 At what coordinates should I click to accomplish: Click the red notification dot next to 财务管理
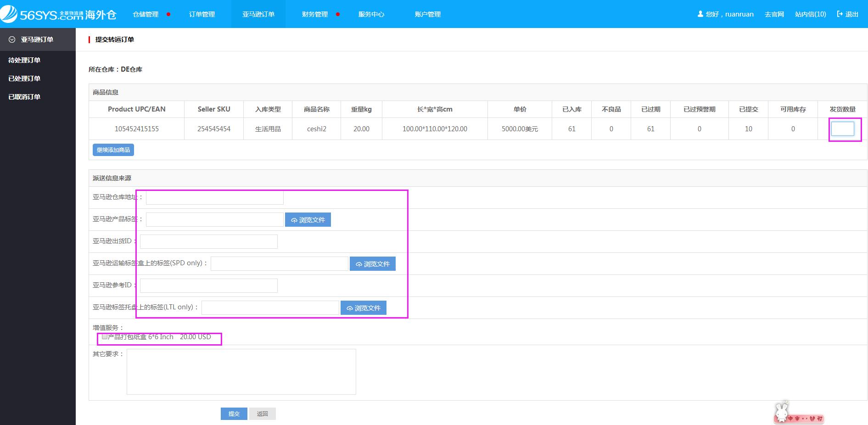click(x=338, y=14)
